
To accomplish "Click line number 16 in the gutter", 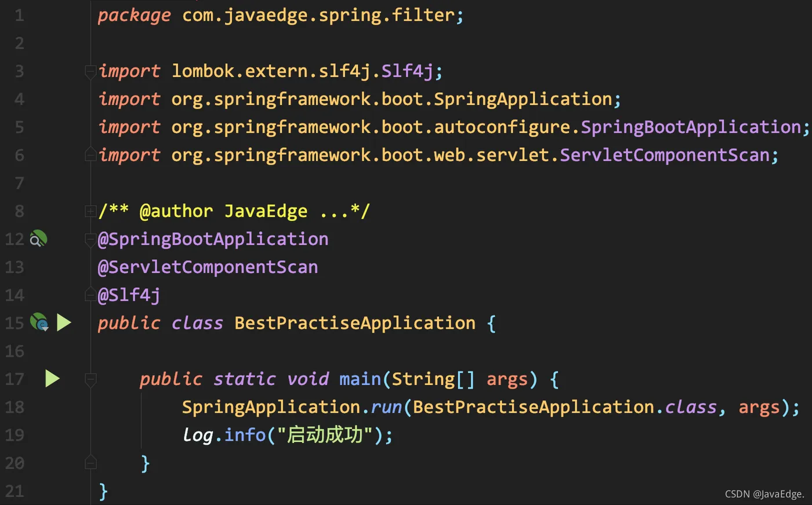I will (x=14, y=351).
